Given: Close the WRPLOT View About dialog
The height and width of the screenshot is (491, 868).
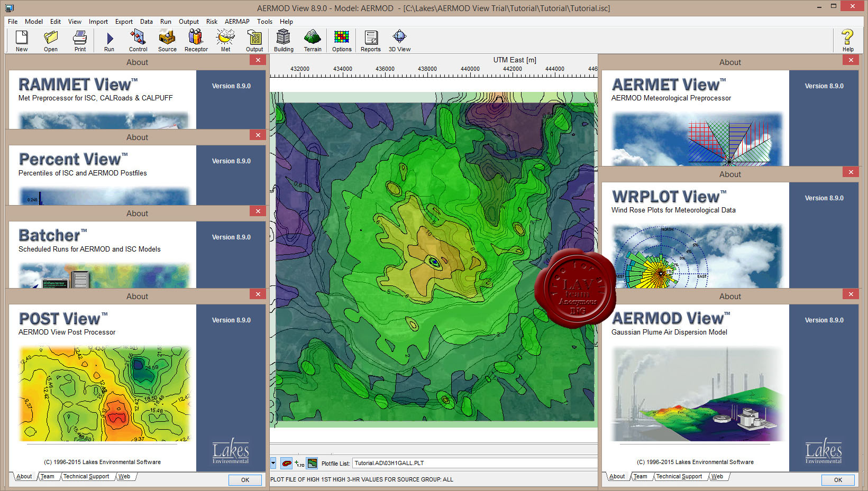Looking at the screenshot, I should pos(851,172).
